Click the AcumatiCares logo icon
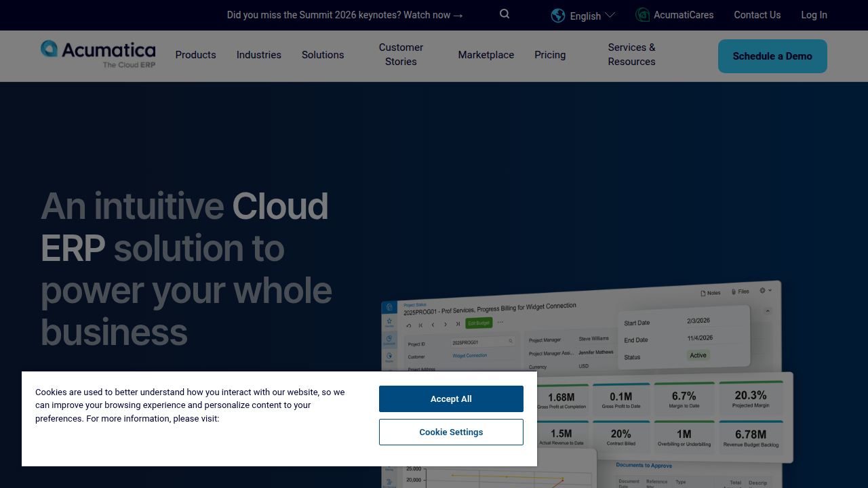Viewport: 868px width, 488px height. tap(642, 15)
